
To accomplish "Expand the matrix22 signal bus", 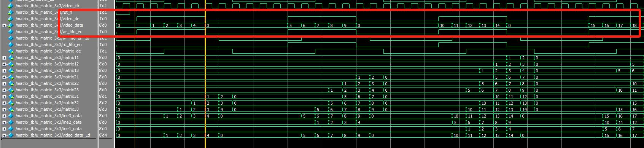I will pos(4,84).
